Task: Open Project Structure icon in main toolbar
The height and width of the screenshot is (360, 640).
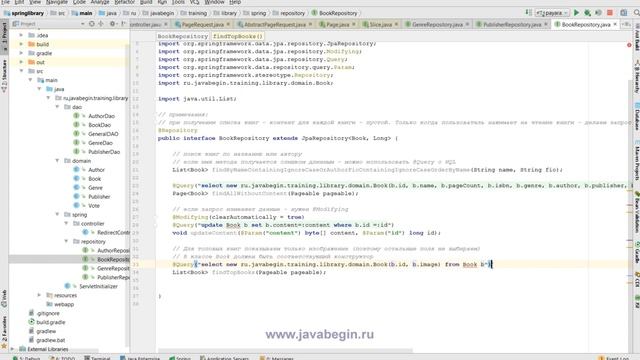Action: (x=624, y=13)
